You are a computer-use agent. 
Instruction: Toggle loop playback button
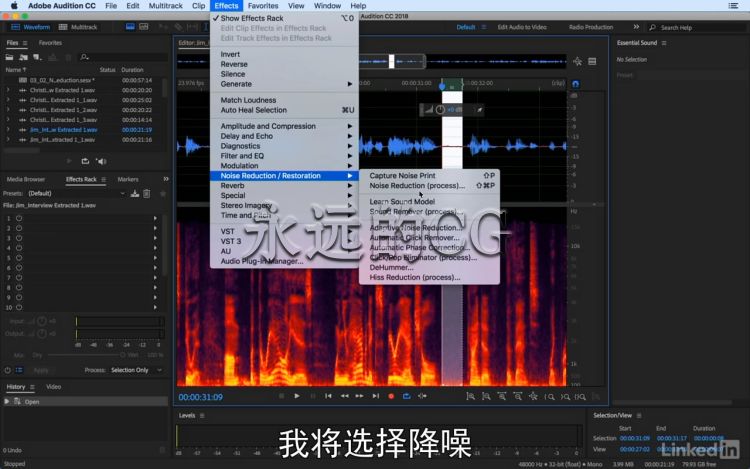[x=407, y=396]
